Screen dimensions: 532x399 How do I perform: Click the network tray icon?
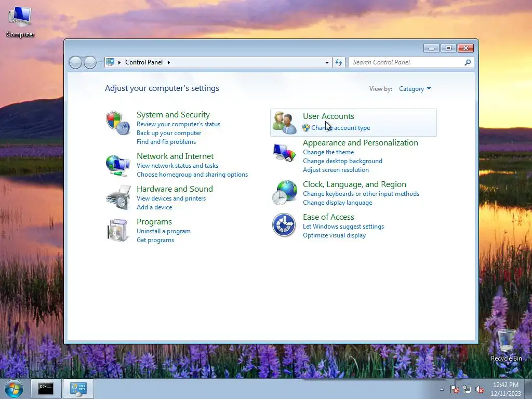[x=467, y=389]
